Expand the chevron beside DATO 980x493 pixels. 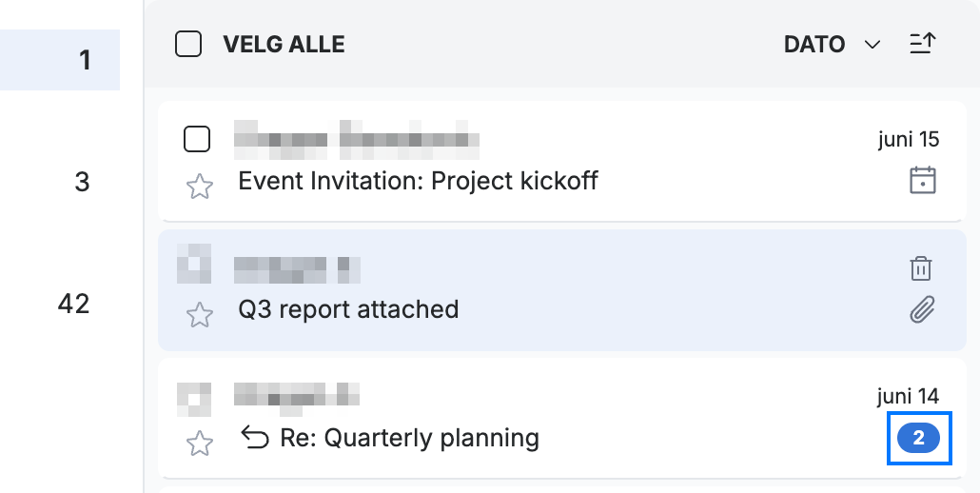tap(872, 45)
